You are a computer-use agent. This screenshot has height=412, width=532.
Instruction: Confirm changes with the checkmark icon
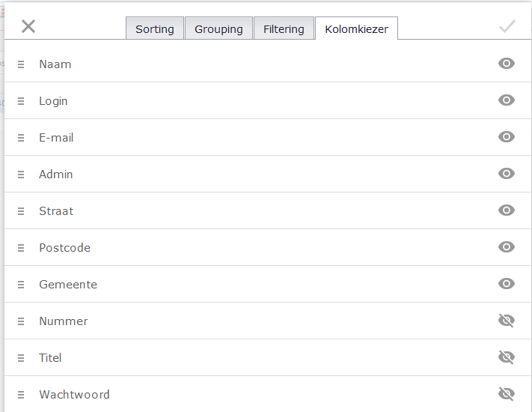pos(507,26)
